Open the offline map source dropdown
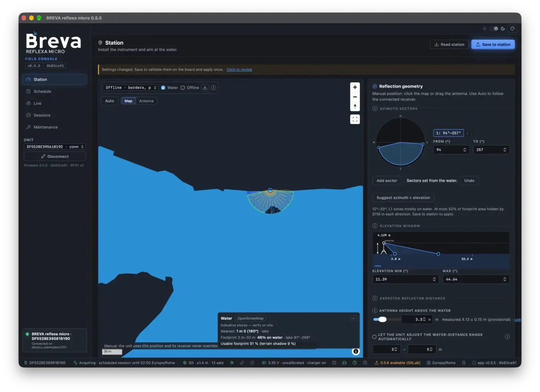This screenshot has width=540, height=392. point(131,88)
